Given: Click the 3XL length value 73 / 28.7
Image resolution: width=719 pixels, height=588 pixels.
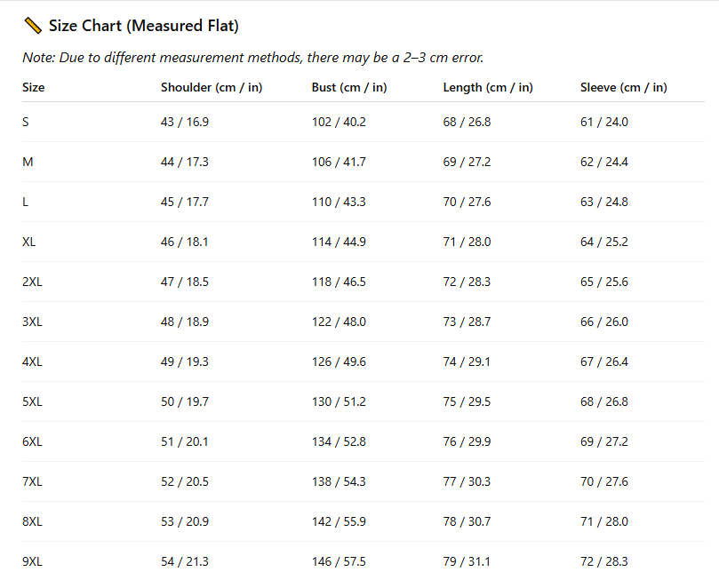Looking at the screenshot, I should click(x=467, y=322).
